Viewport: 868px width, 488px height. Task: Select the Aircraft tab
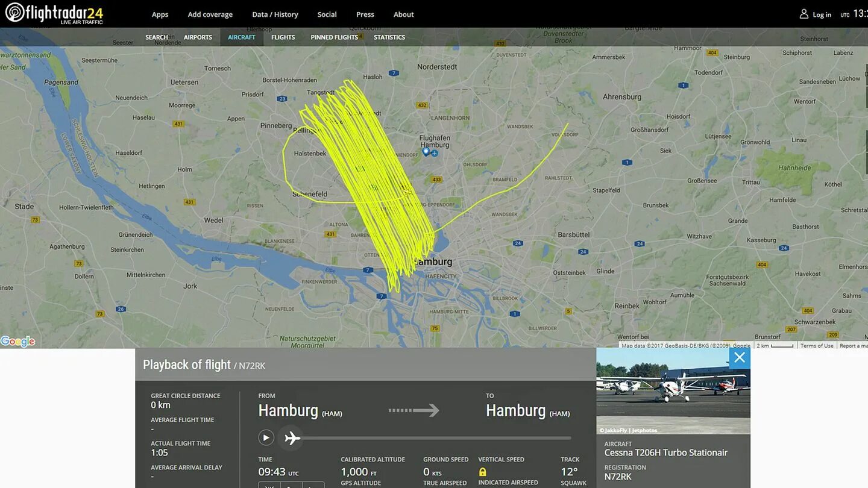tap(241, 37)
